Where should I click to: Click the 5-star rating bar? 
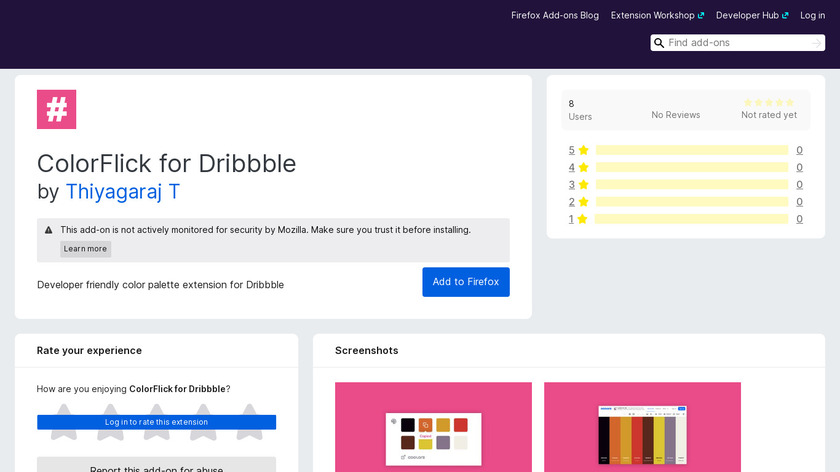coord(692,150)
